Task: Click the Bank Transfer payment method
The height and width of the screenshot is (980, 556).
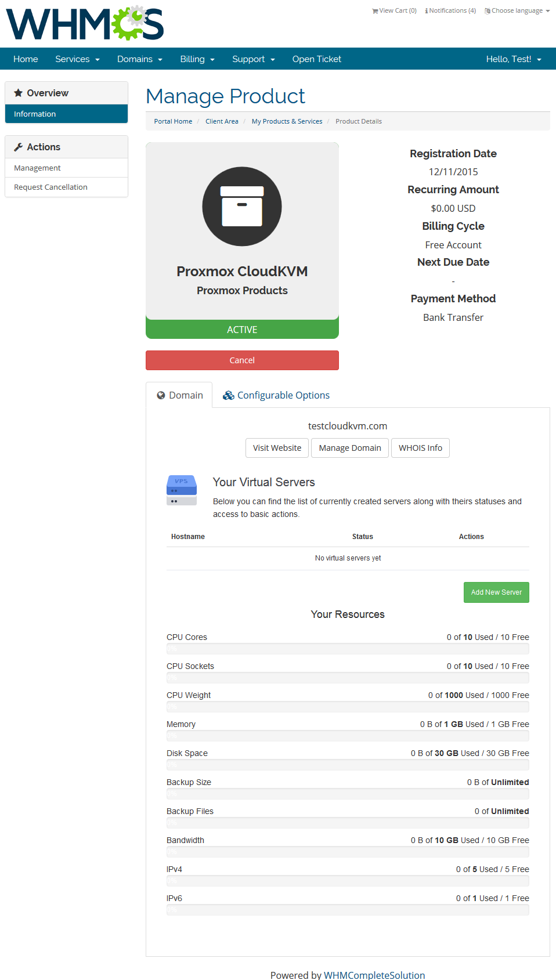Action: [453, 317]
